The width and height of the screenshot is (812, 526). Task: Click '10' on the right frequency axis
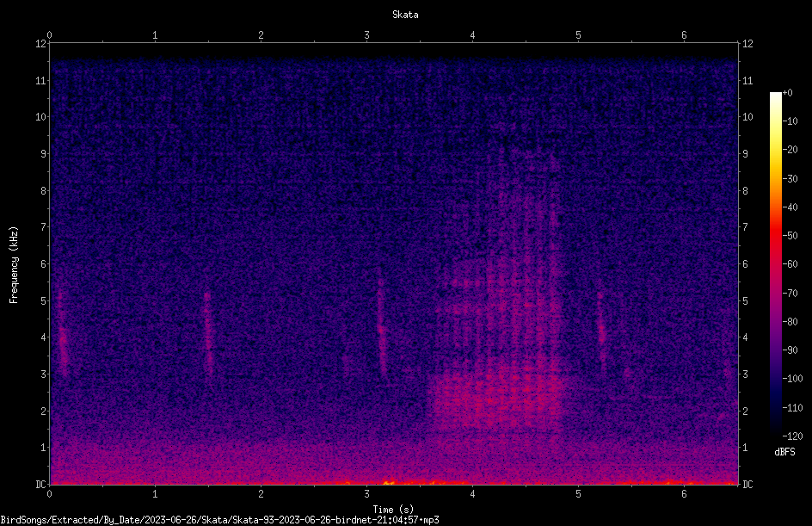point(747,117)
